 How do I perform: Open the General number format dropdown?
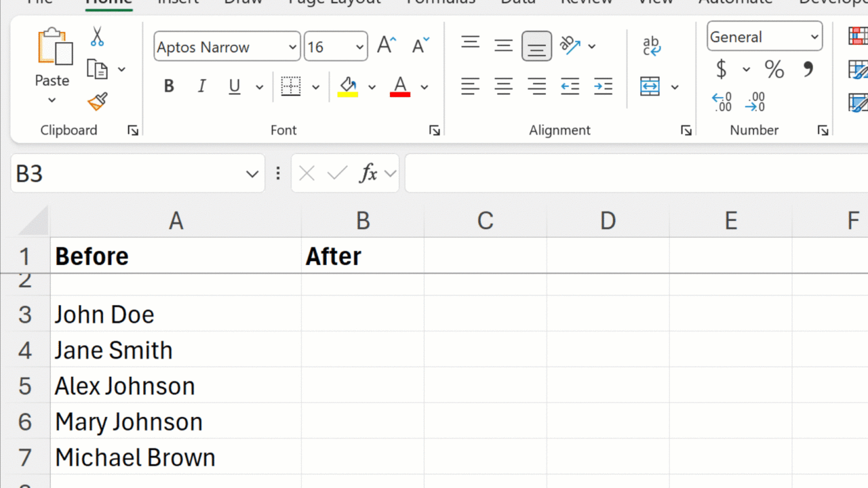pos(814,37)
